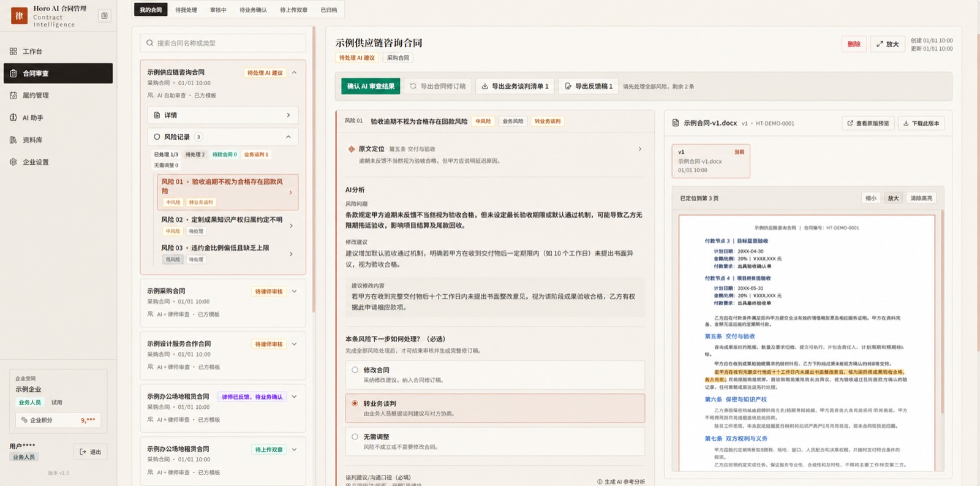The image size is (980, 486).
Task: Focus the 搜索合同名称或类型 search field
Action: pyautogui.click(x=223, y=43)
